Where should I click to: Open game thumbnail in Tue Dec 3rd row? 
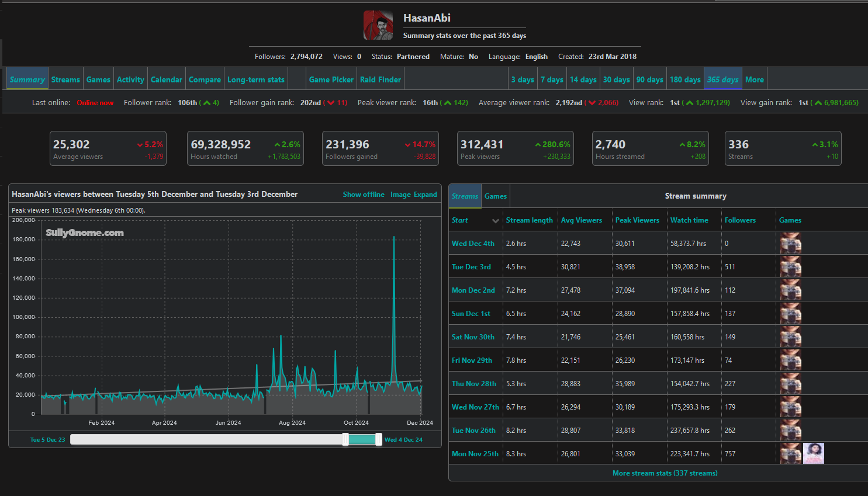click(791, 266)
